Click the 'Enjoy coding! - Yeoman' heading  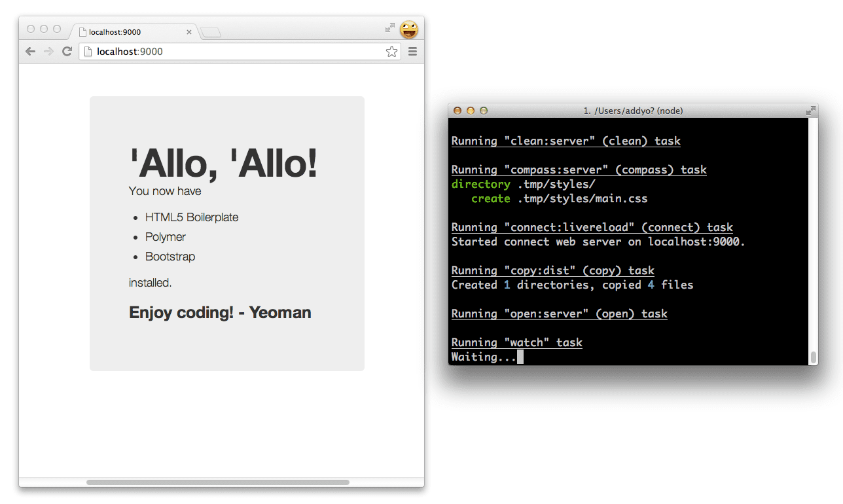(x=219, y=312)
